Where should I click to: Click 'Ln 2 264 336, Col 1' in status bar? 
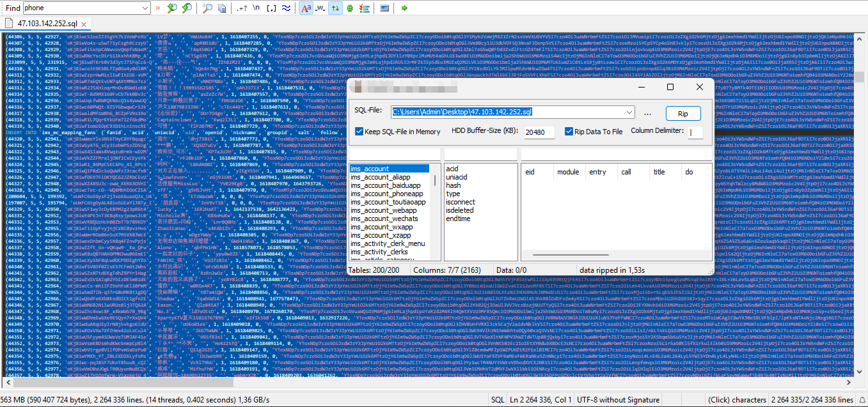(x=541, y=400)
